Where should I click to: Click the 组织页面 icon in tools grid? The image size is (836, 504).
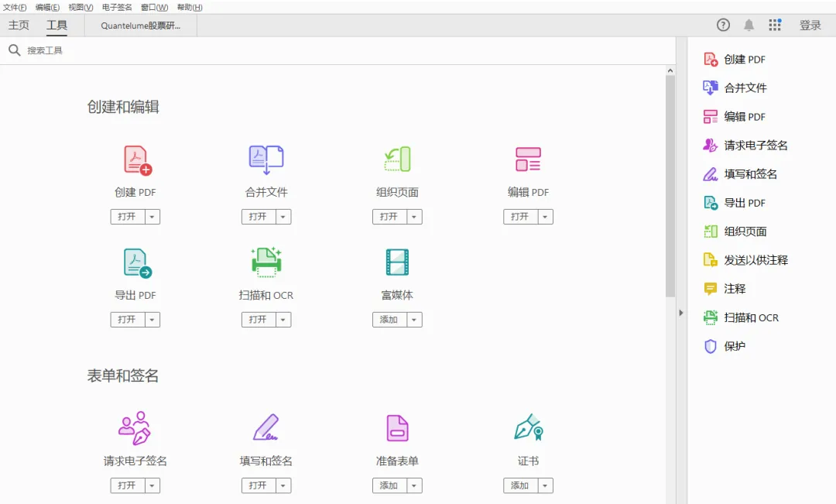[397, 159]
